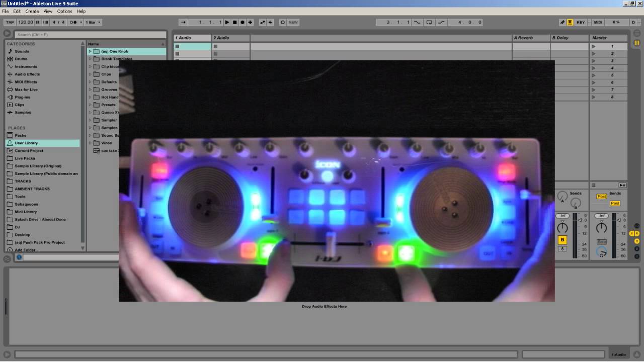644x362 pixels.
Task: Solo the B Delay return track
Action: (562, 249)
